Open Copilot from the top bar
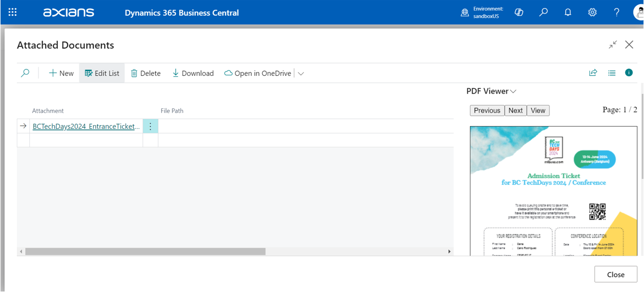The image size is (644, 292). [519, 12]
